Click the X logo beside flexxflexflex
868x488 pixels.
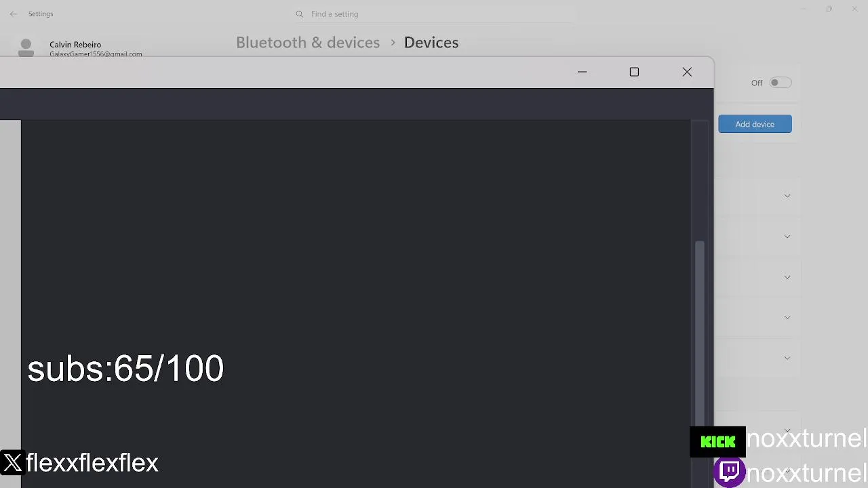[x=12, y=463]
